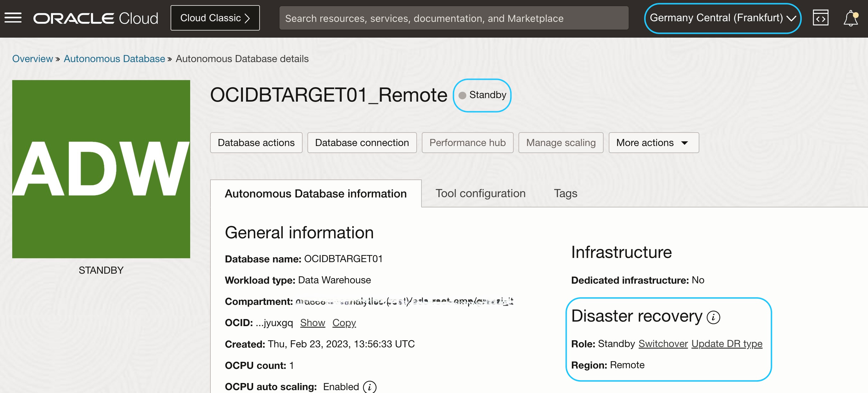Switch to the Tool configuration tab

tap(480, 193)
